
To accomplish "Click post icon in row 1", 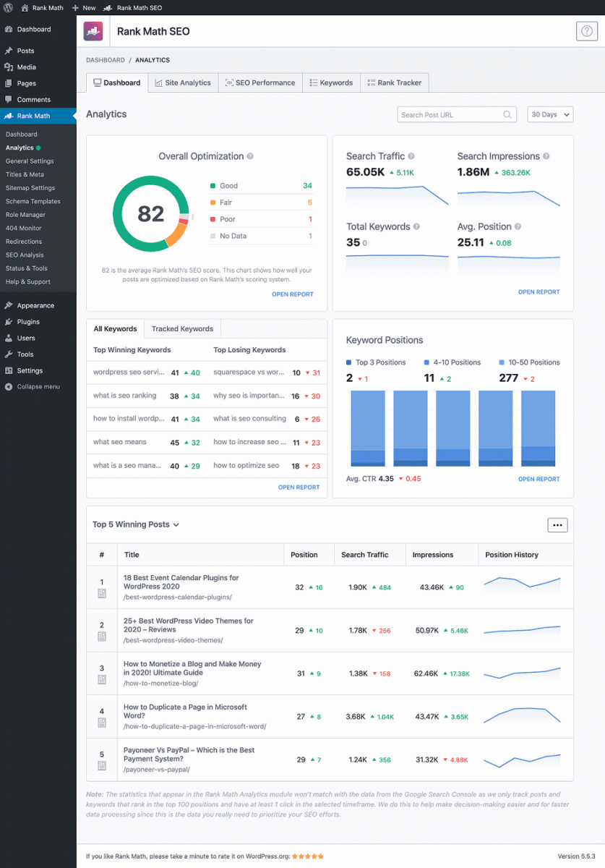I will coord(102,593).
